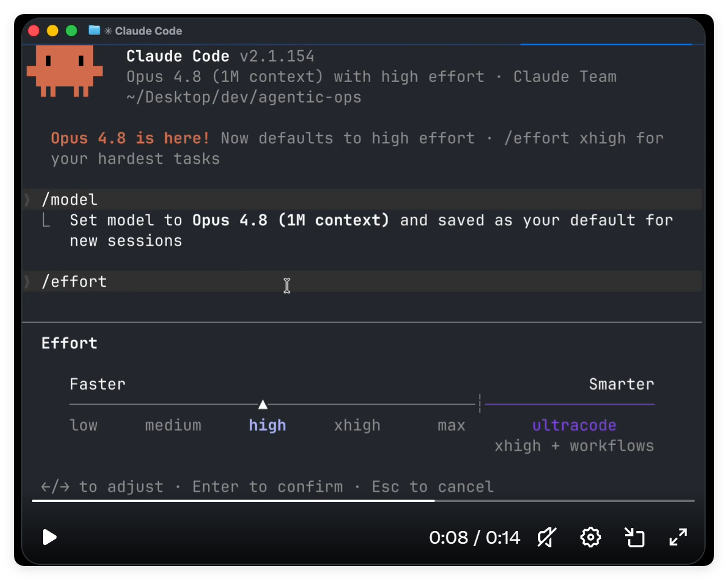Click the orange Claude Code mascot icon
This screenshot has width=728, height=580.
pyautogui.click(x=65, y=71)
